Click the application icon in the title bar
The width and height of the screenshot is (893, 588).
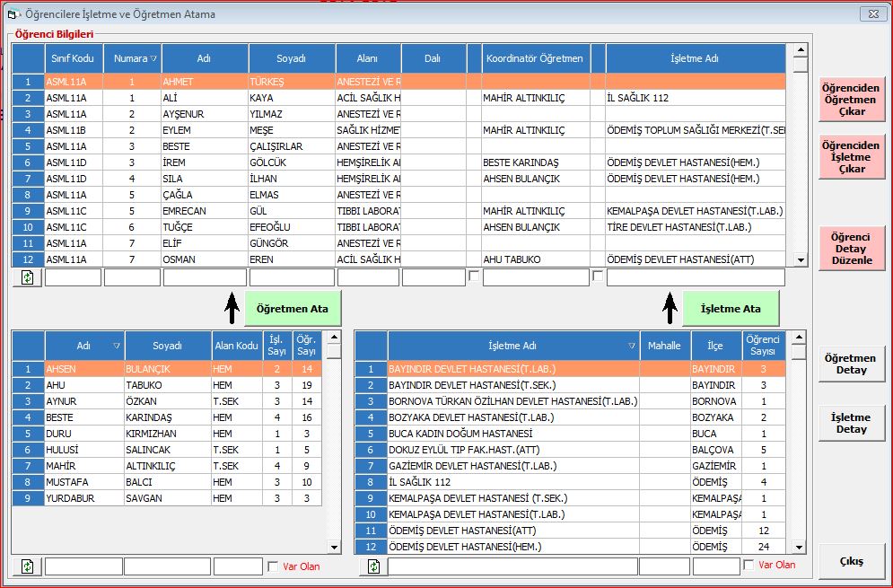coord(13,13)
